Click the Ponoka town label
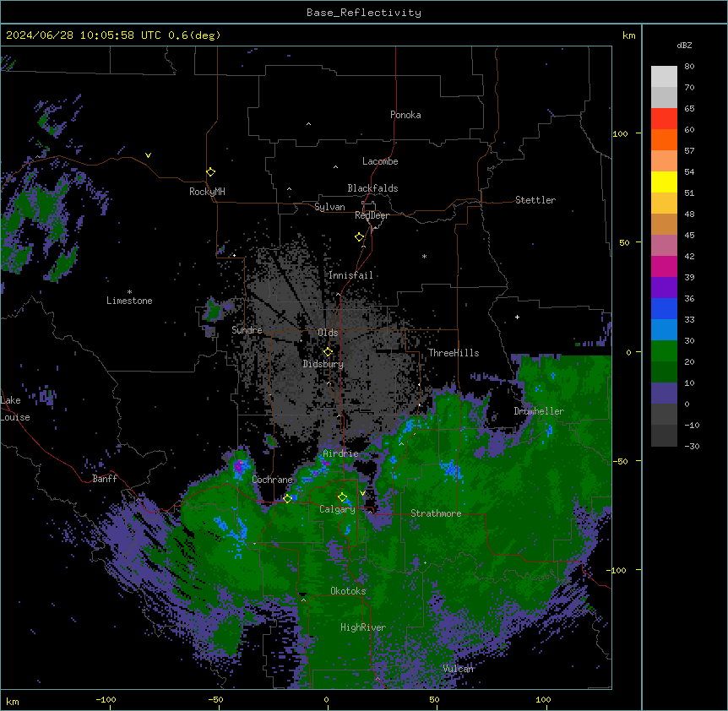The height and width of the screenshot is (711, 728). (405, 115)
